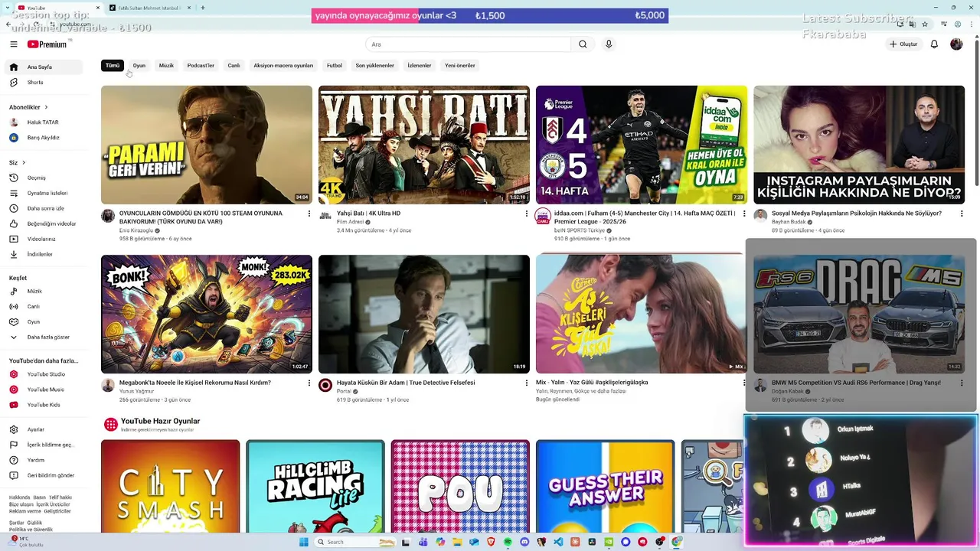This screenshot has width=980, height=551.
Task: Click the YouTube Premium logo
Action: (47, 44)
